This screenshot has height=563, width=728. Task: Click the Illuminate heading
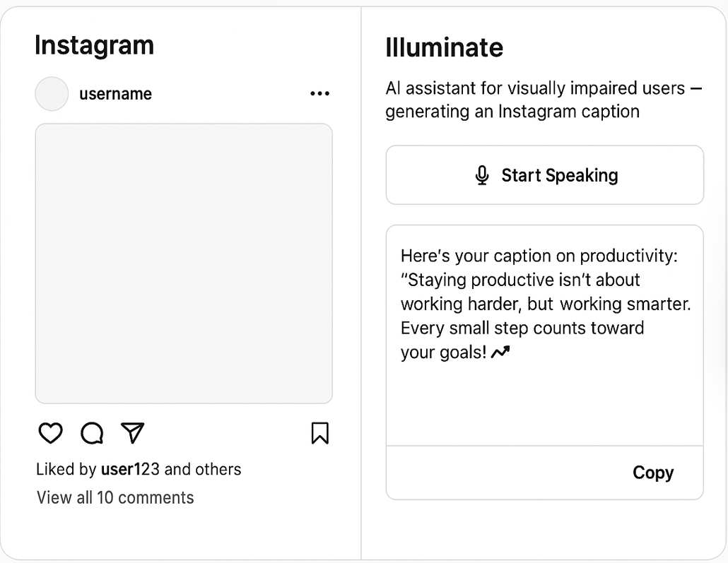[x=444, y=47]
